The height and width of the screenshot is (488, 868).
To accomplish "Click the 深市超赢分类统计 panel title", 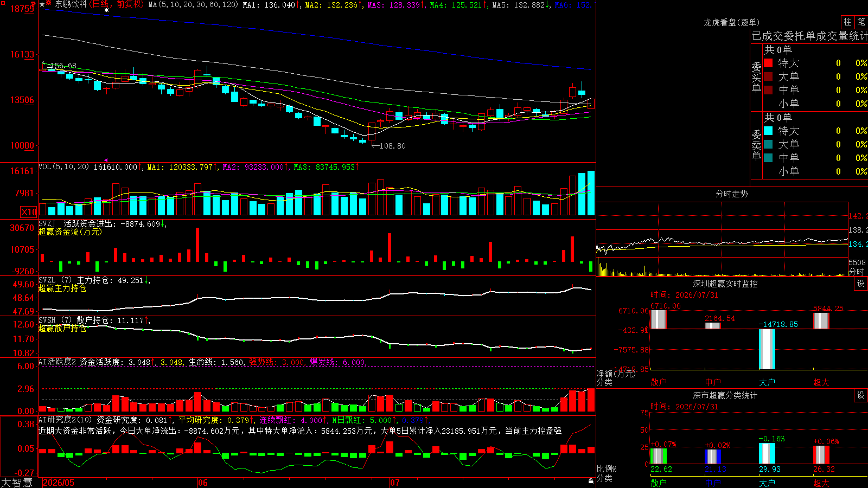I will 725,395.
